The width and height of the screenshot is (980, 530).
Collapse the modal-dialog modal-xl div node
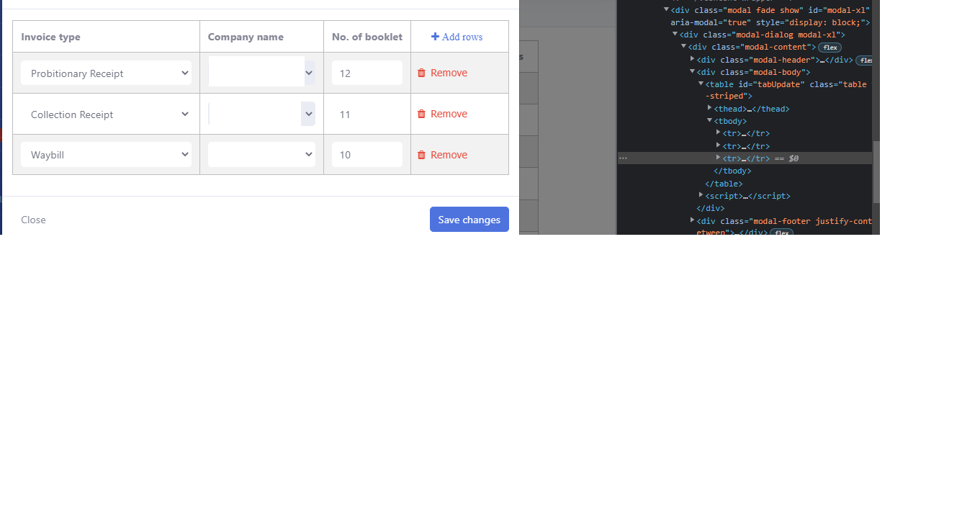pos(675,34)
